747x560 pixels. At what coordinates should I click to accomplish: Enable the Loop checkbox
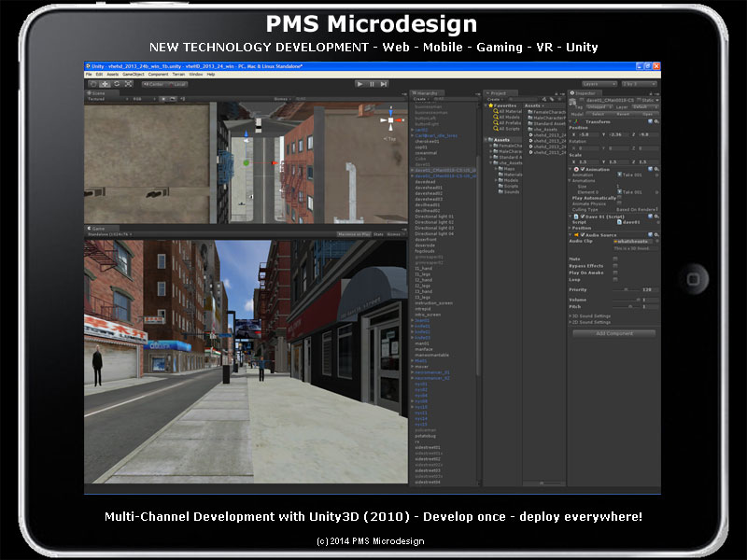click(x=615, y=279)
